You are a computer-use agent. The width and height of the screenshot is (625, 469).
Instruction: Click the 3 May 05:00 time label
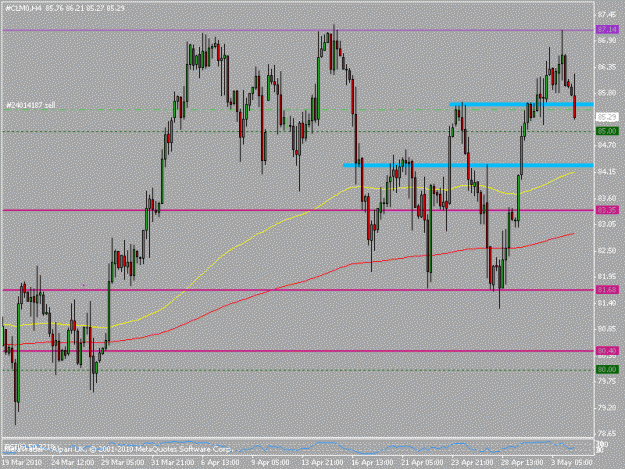[571, 463]
